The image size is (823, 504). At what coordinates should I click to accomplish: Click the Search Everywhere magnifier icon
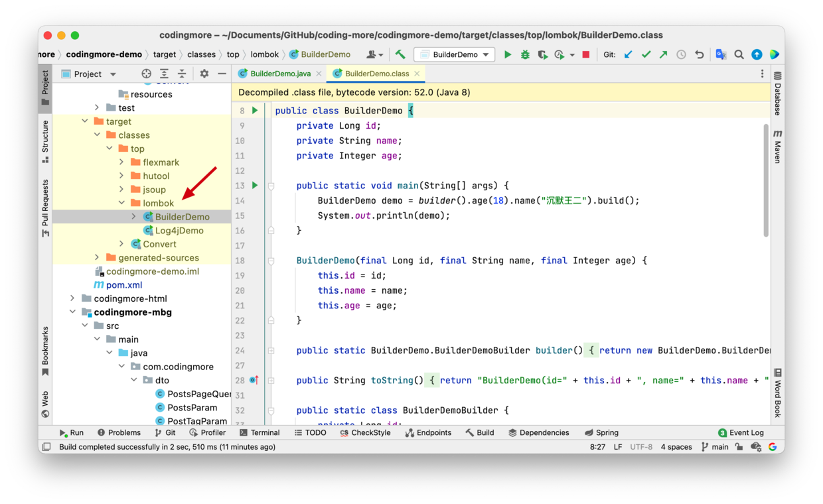[739, 54]
